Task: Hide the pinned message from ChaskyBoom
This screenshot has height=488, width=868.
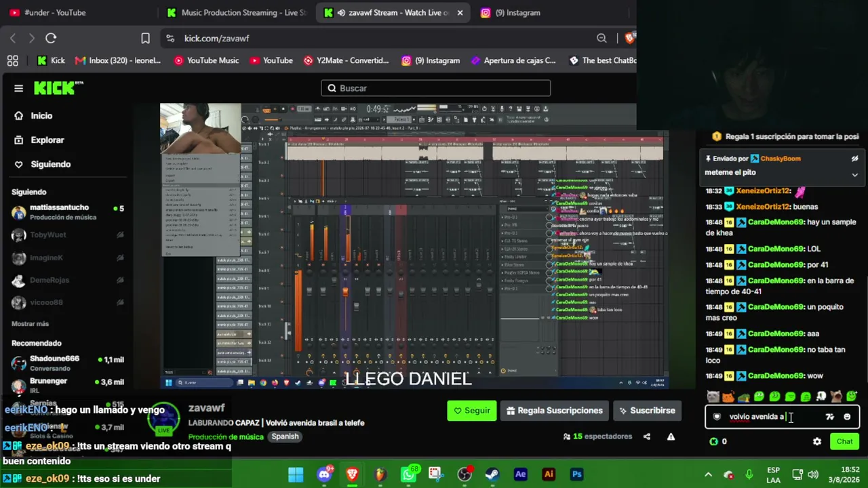Action: (x=854, y=159)
